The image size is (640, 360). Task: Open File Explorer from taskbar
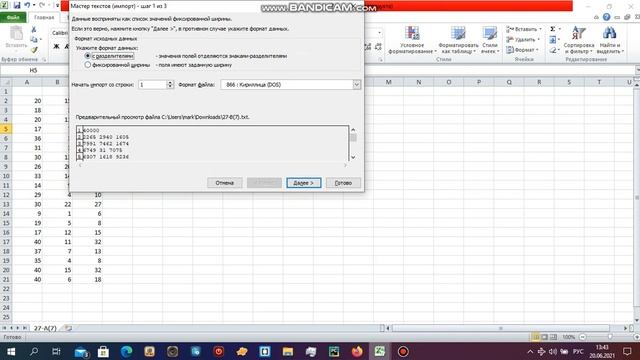288,351
